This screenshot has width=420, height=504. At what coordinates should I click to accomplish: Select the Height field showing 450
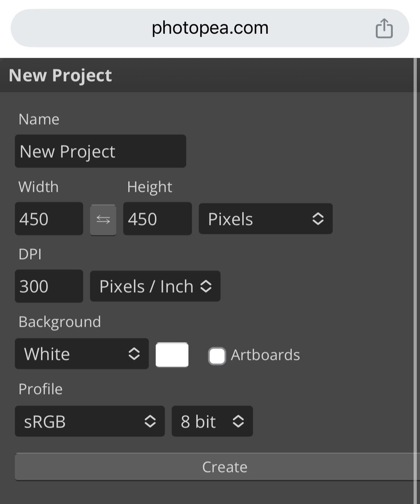(157, 219)
